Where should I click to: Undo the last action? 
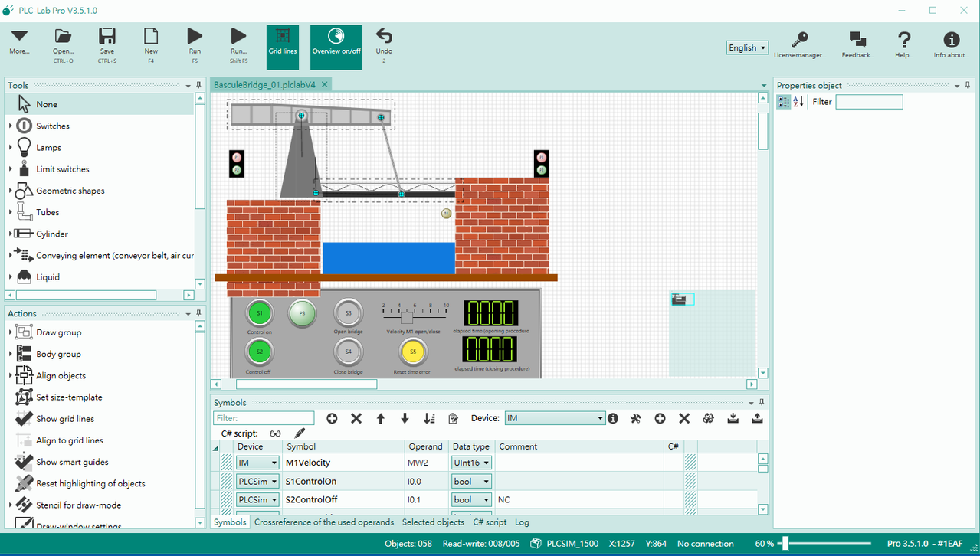tap(384, 36)
